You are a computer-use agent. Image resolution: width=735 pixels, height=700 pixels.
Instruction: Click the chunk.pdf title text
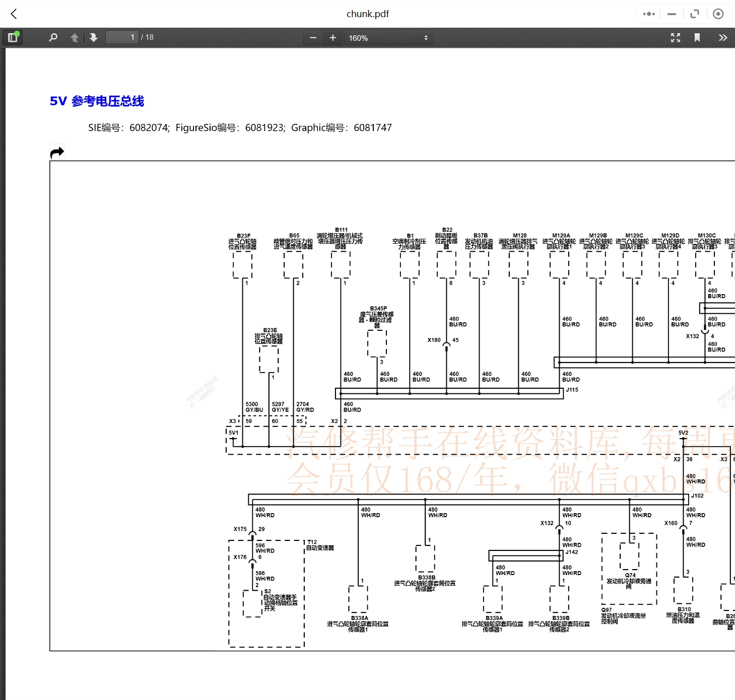(x=367, y=14)
